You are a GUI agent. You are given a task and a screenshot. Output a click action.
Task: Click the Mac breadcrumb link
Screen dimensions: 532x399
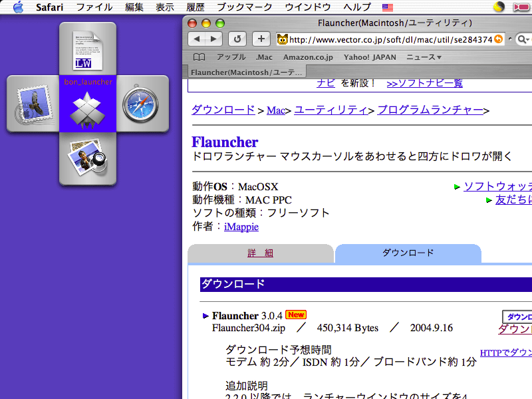pyautogui.click(x=276, y=110)
